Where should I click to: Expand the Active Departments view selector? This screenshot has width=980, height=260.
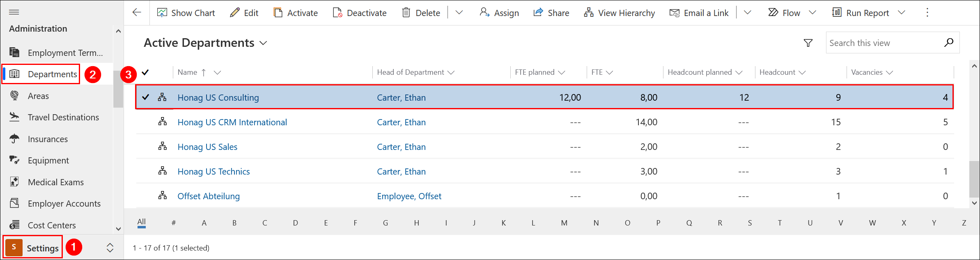264,43
